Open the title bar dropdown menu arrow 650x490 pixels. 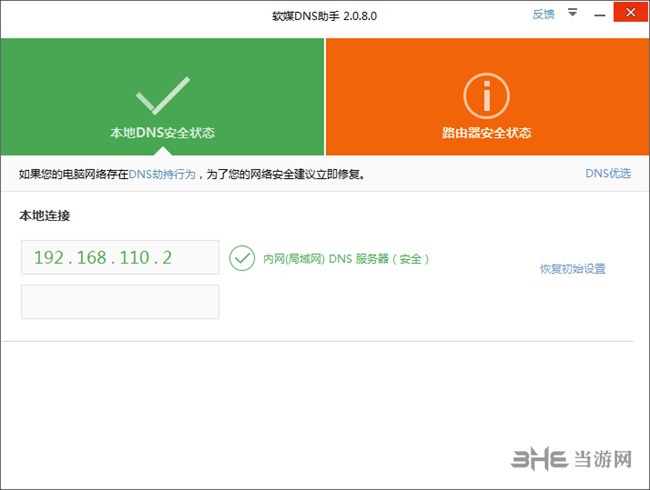572,13
